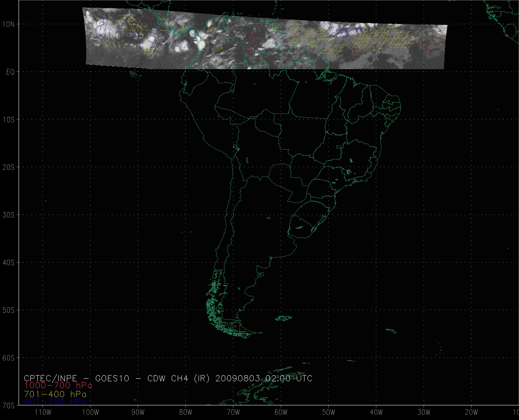Screen dimensions: 519x420
Task: Click the 20S latitude label
Action: (x=9, y=167)
